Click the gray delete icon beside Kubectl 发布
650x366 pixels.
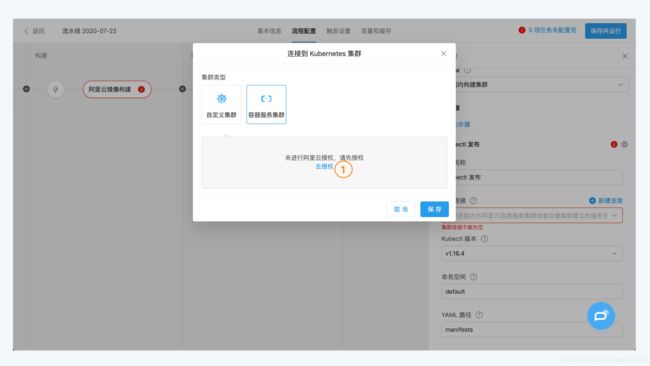point(624,144)
